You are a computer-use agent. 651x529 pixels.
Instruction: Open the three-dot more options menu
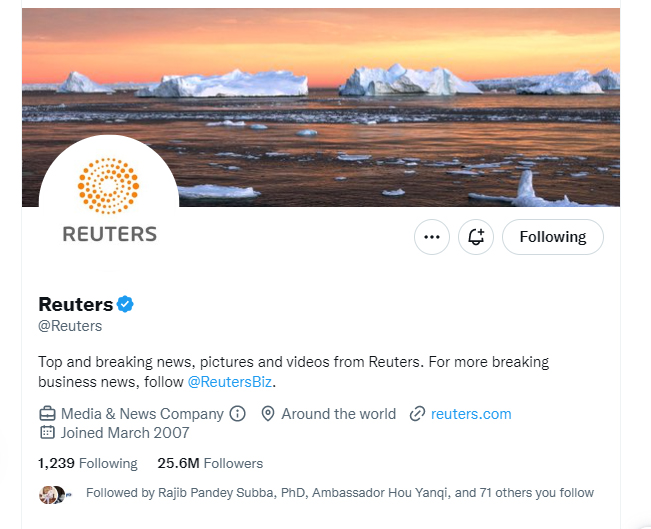tap(432, 237)
